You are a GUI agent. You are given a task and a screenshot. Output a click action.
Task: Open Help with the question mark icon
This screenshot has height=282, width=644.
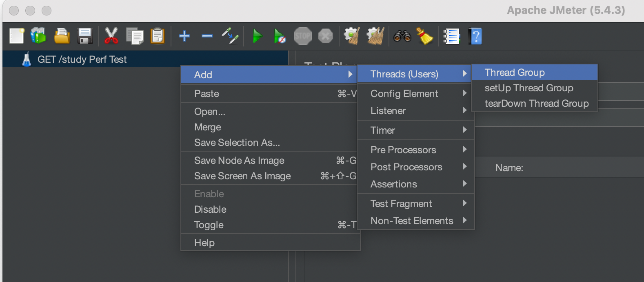click(475, 36)
